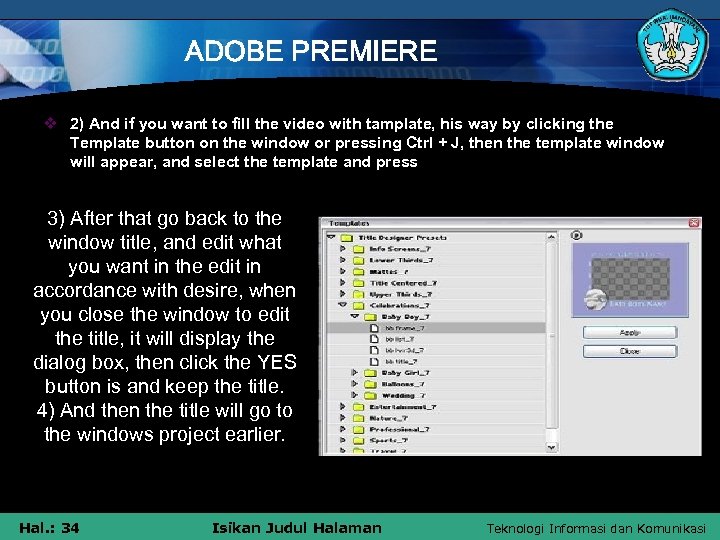The width and height of the screenshot is (720, 540).
Task: Click the Mattes_7 folder icon
Action: [x=358, y=272]
